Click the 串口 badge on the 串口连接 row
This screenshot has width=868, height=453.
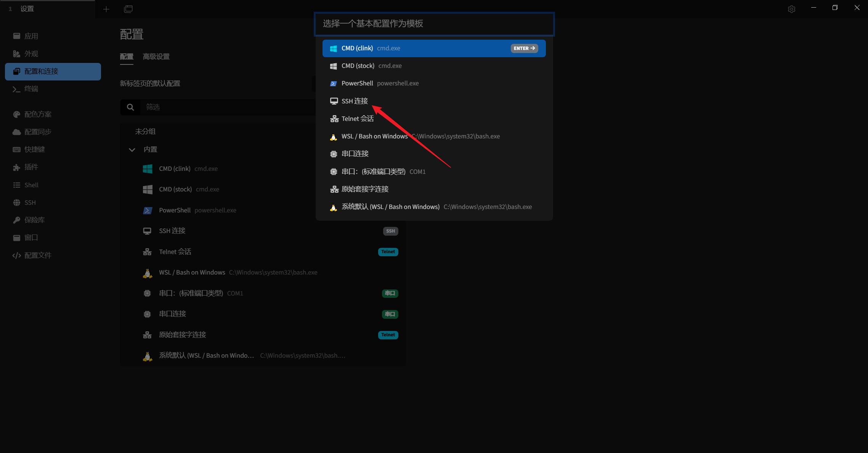(390, 314)
